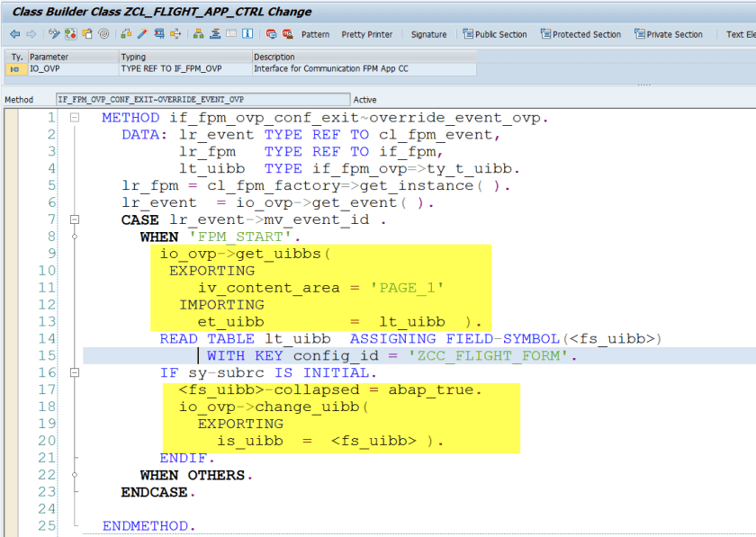Click 'sy-subrc IS INITIAL' on line 16

click(278, 372)
